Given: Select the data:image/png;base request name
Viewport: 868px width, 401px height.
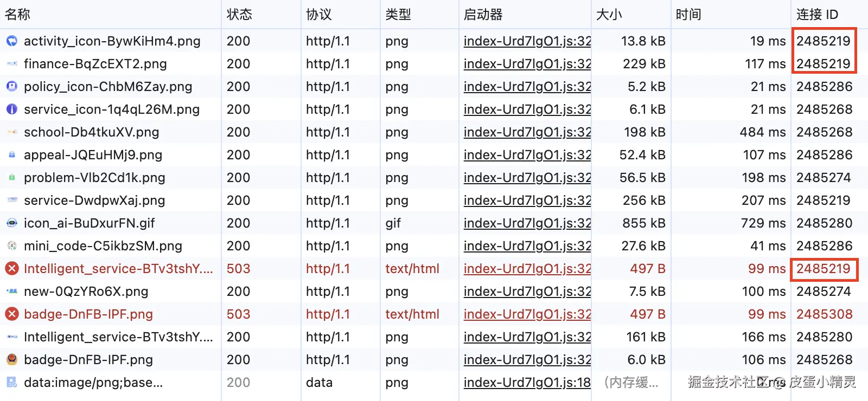Looking at the screenshot, I should [93, 383].
